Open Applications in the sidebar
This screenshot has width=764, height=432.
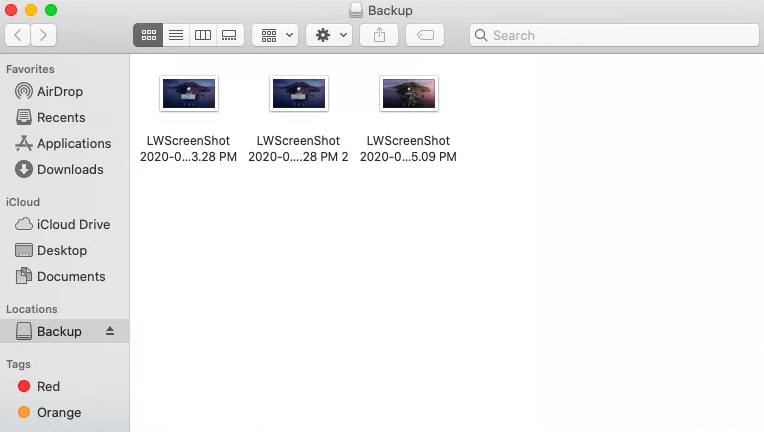[x=63, y=143]
